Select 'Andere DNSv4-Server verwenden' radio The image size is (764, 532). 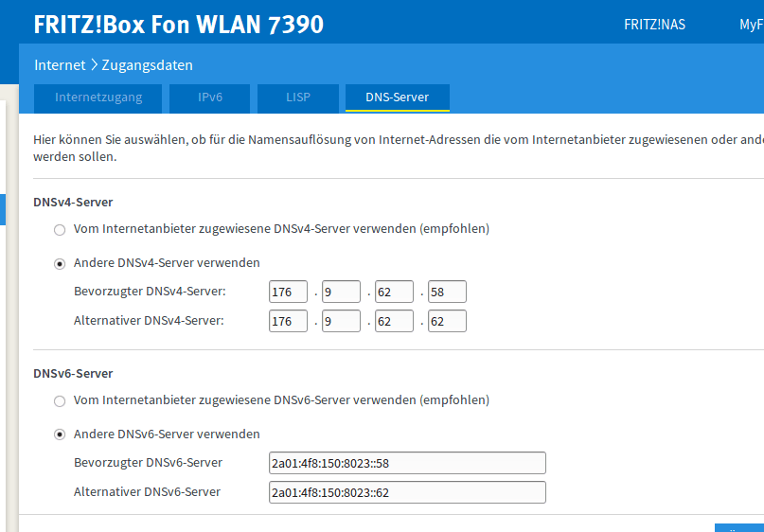click(60, 264)
